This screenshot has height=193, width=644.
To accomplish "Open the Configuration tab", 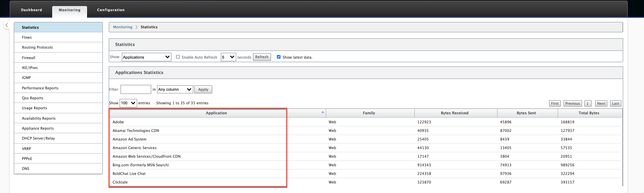I will tap(111, 10).
